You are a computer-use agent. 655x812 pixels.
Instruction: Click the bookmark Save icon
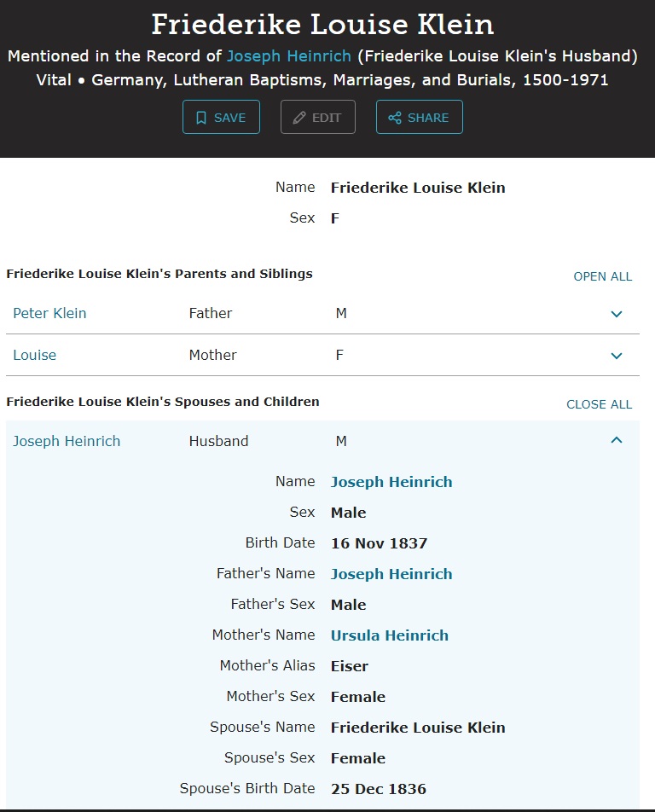click(x=201, y=118)
